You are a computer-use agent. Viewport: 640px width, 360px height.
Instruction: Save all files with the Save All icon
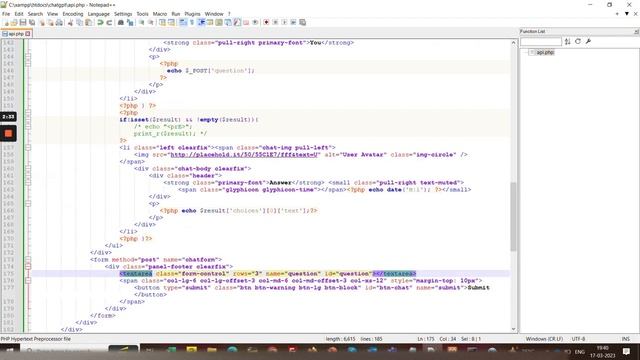click(x=32, y=22)
